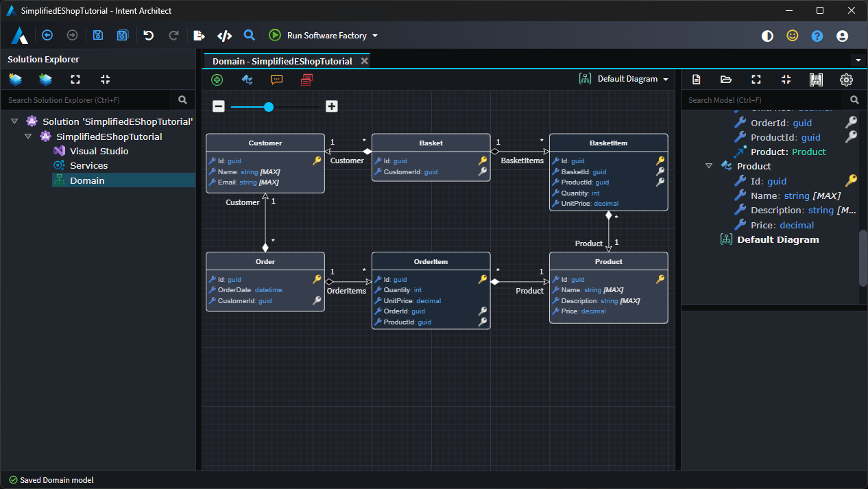Collapse all nodes in the model tree panel

pos(786,80)
